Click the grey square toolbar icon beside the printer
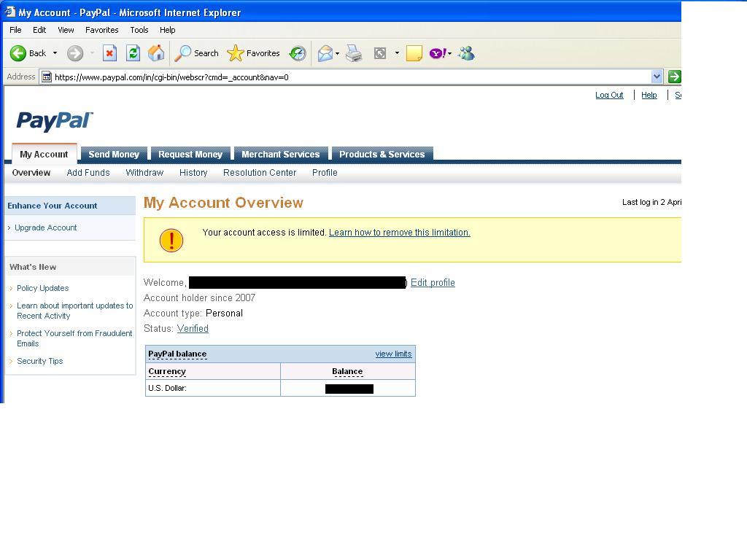Screen dimensions: 747x560 point(379,53)
